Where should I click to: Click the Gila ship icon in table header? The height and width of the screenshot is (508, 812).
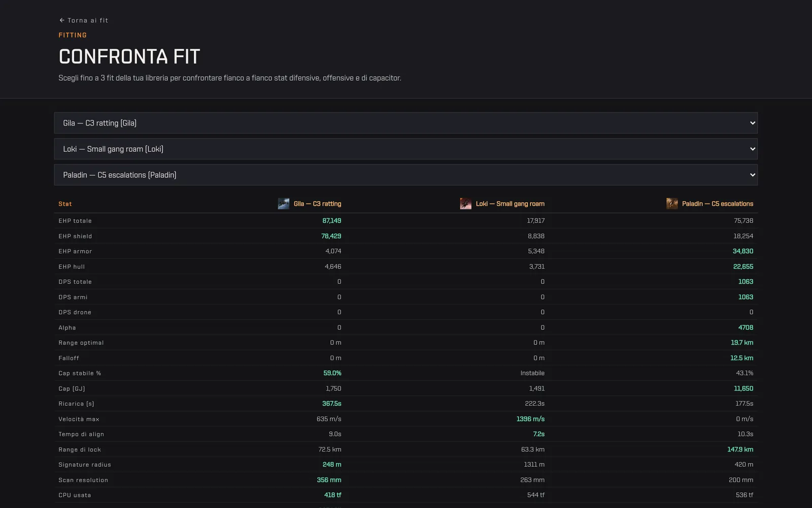tap(284, 204)
